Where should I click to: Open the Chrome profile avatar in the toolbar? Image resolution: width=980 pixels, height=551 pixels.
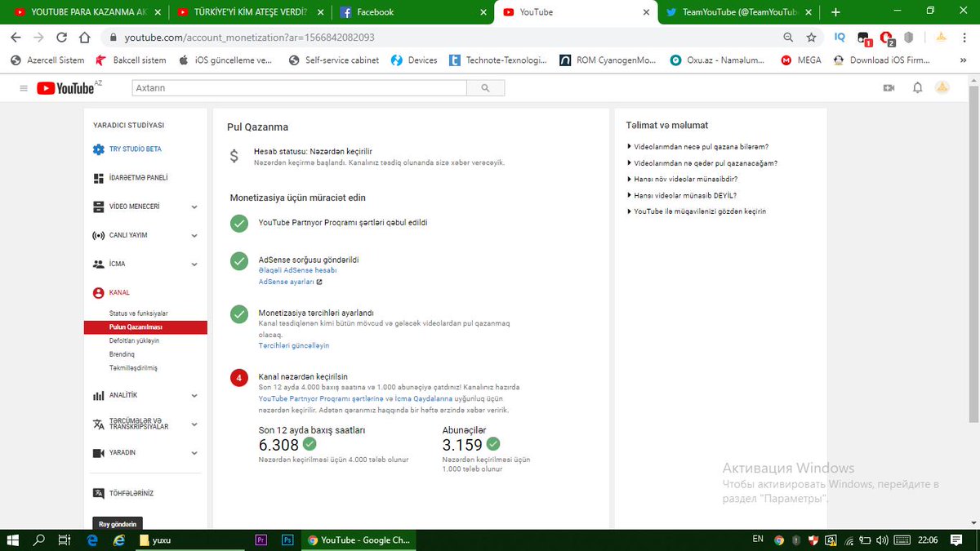pos(942,37)
